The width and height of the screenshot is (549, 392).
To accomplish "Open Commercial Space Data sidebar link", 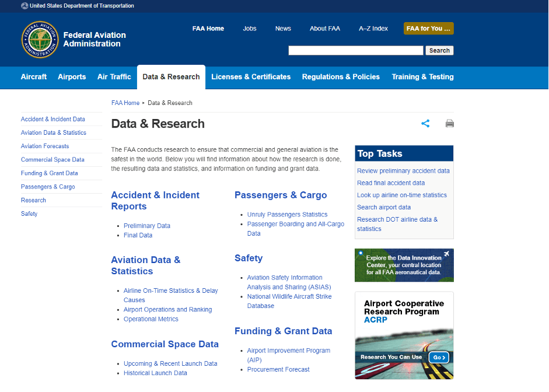I will tap(53, 160).
